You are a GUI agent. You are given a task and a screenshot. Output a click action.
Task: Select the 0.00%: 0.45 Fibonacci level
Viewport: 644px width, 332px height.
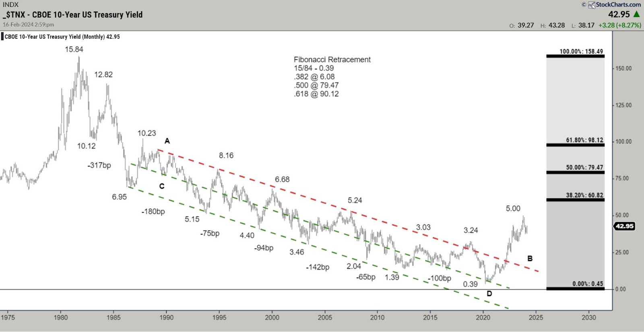click(x=588, y=284)
